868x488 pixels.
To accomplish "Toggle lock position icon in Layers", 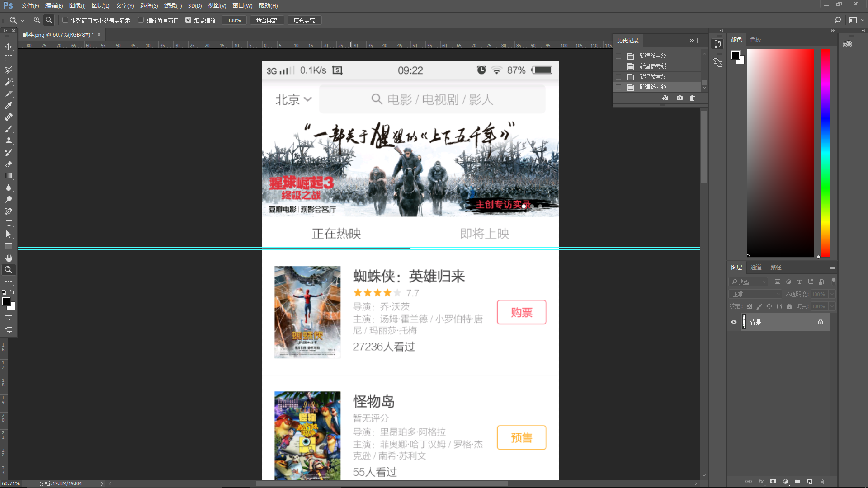I will 769,306.
